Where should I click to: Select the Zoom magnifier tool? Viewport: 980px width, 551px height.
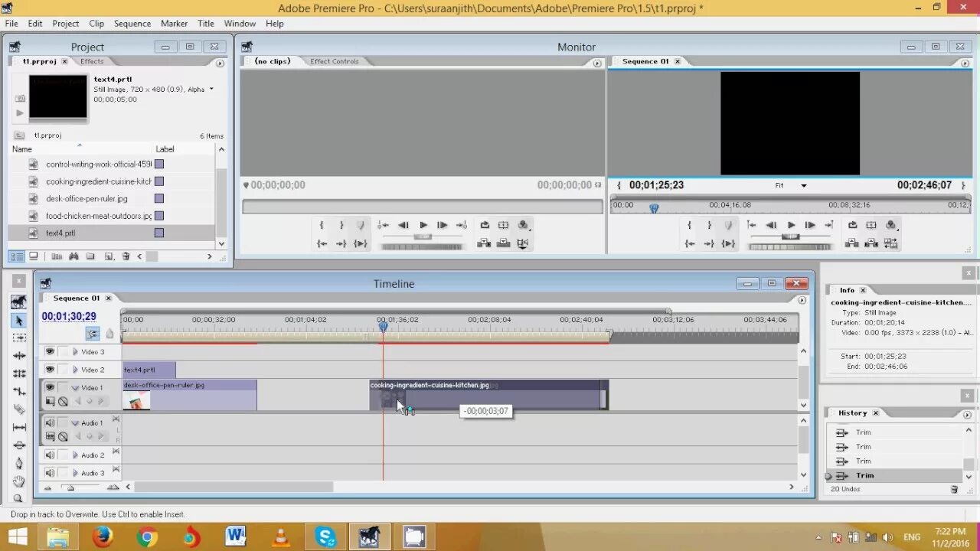pyautogui.click(x=19, y=498)
